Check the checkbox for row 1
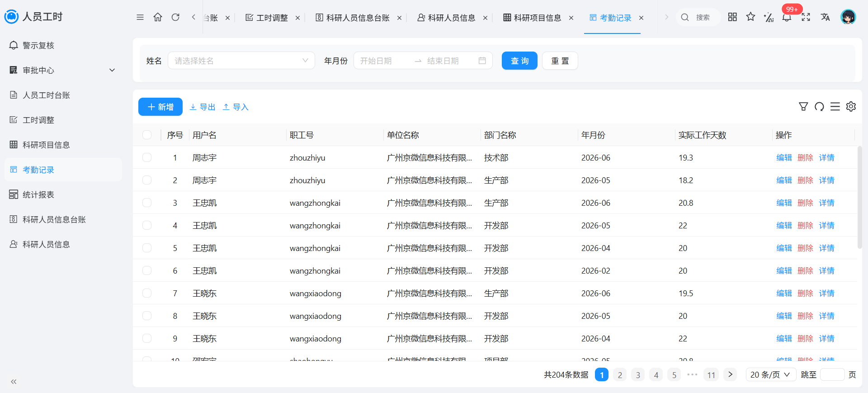 click(147, 157)
